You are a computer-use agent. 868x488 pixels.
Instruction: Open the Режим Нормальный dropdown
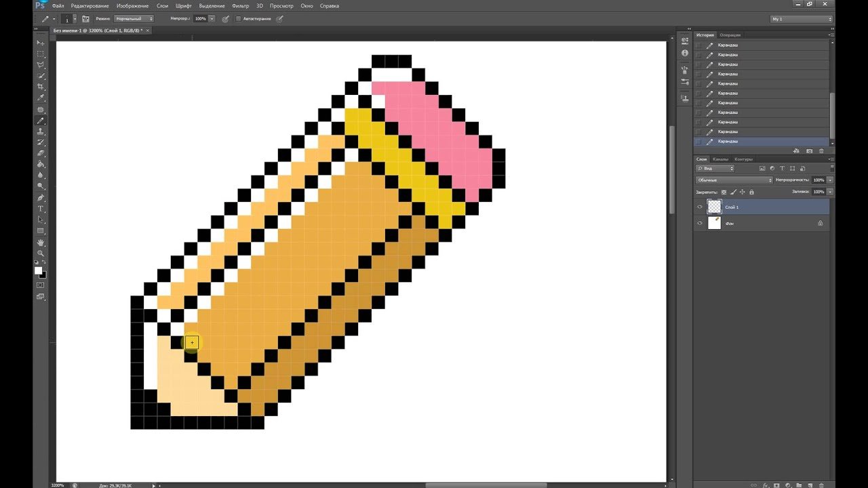134,18
